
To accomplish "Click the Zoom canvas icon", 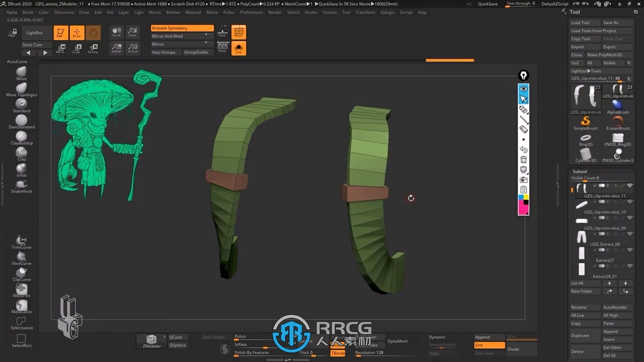I will 132,32.
